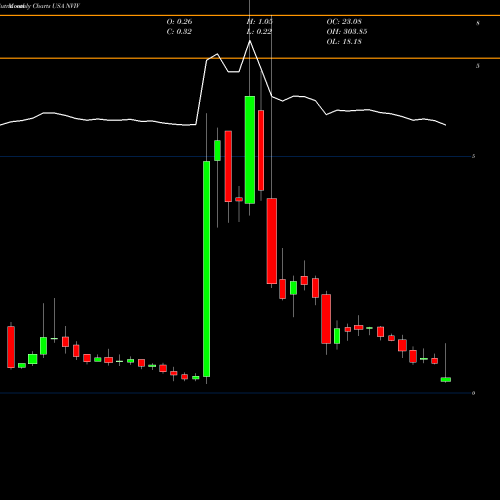Click the 'Charts USA' chart title text

click(x=49, y=6)
